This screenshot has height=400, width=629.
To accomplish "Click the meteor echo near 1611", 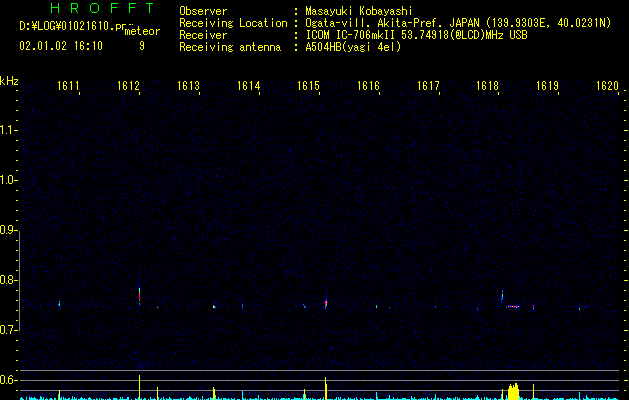I will [59, 304].
